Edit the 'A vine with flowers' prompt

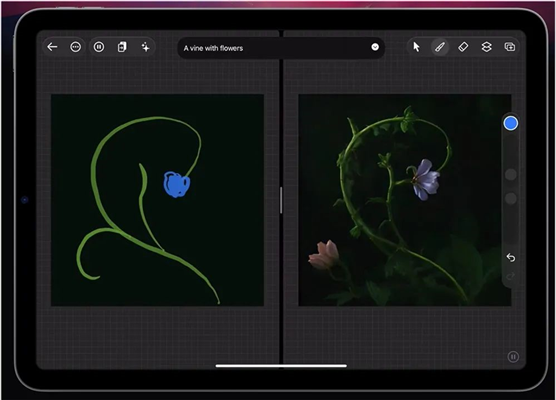(x=213, y=48)
